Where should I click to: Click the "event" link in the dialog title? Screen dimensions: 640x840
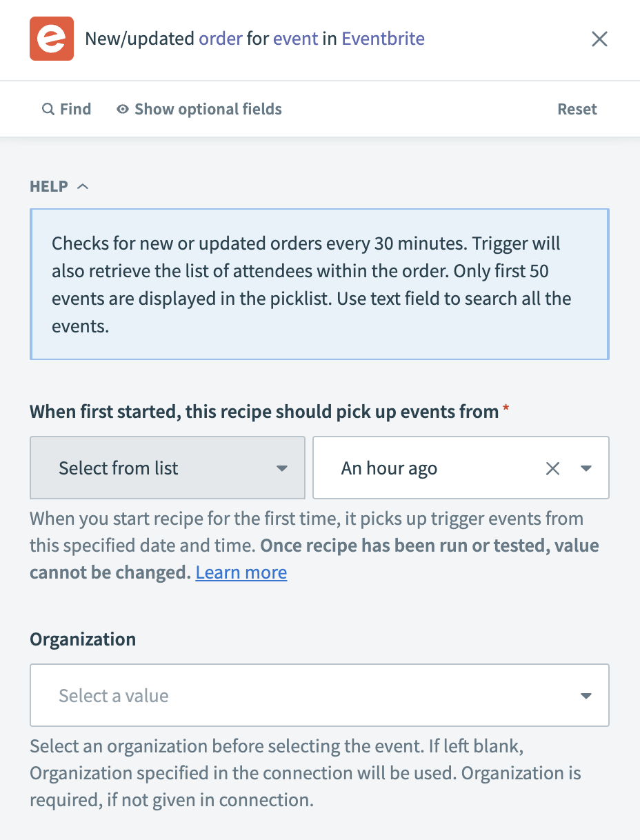pyautogui.click(x=295, y=39)
